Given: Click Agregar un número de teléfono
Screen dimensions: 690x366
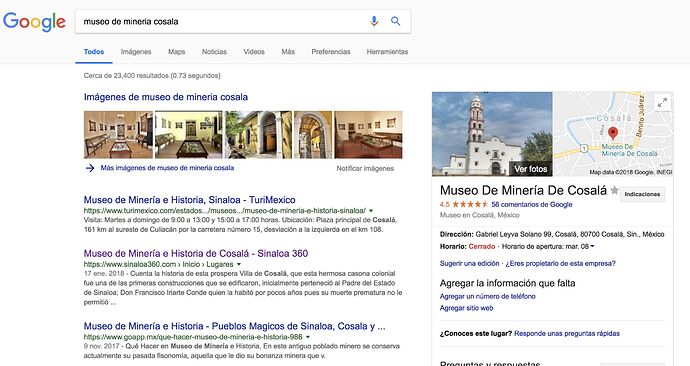Looking at the screenshot, I should click(488, 296).
